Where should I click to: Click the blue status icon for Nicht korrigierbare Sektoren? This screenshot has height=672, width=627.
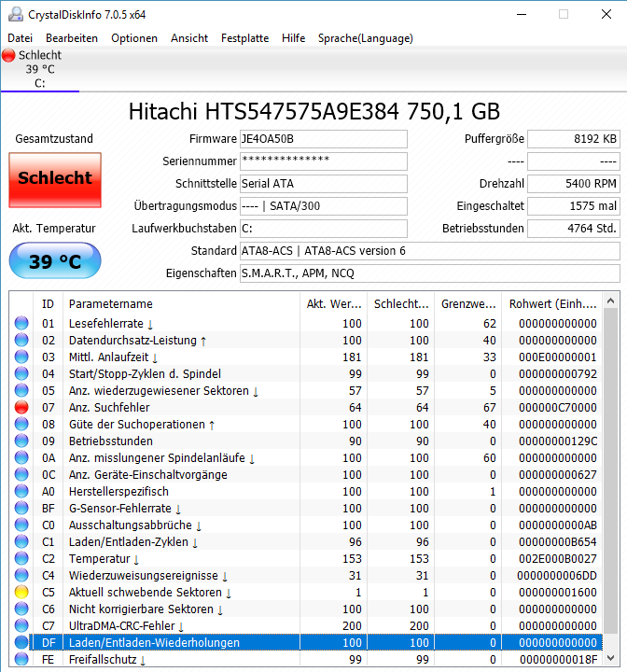[x=21, y=609]
